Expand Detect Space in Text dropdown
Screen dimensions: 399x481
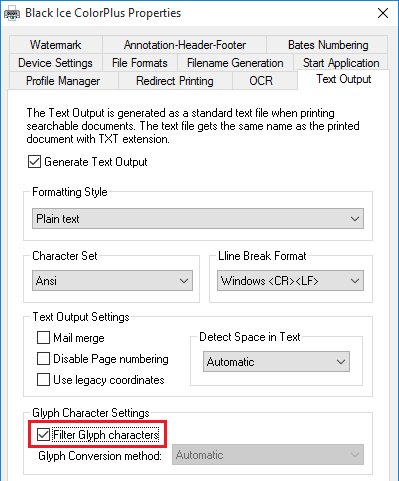(x=276, y=362)
